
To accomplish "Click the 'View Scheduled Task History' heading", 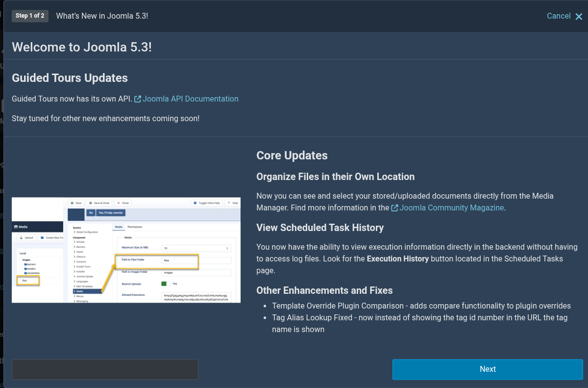I will click(320, 228).
